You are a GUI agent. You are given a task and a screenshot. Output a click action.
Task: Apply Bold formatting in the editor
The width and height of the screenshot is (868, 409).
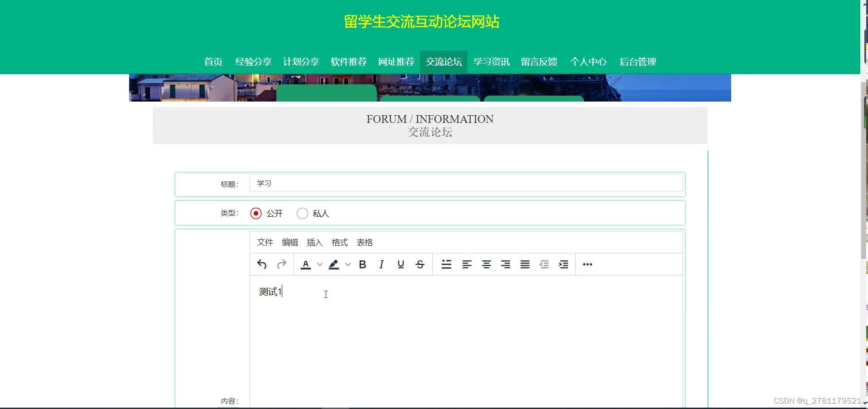tap(362, 264)
